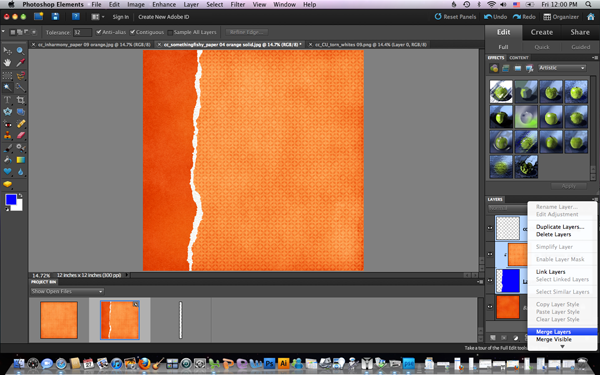
Task: Select the Brush tool
Action: 7,148
